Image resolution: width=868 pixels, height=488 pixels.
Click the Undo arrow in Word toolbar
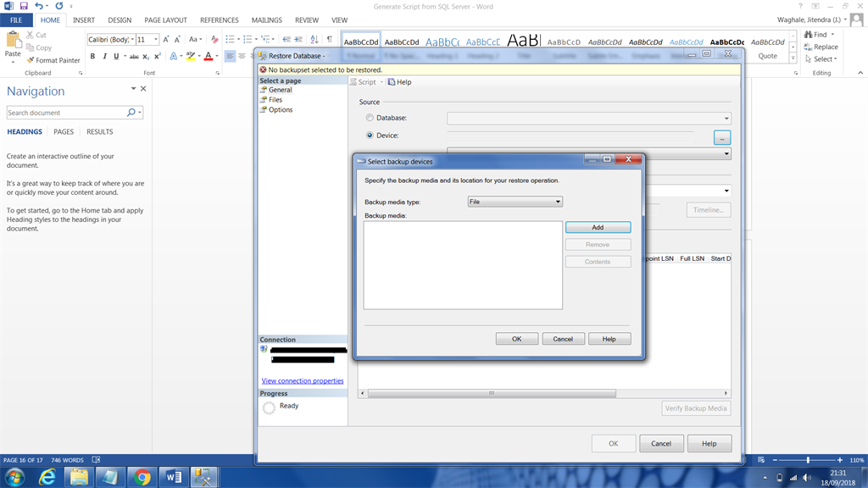pos(38,6)
